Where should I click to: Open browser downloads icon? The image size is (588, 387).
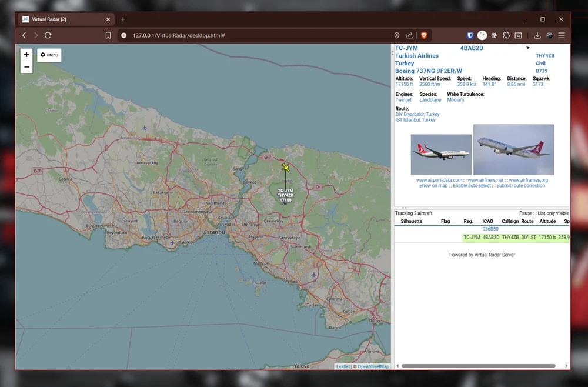click(537, 35)
